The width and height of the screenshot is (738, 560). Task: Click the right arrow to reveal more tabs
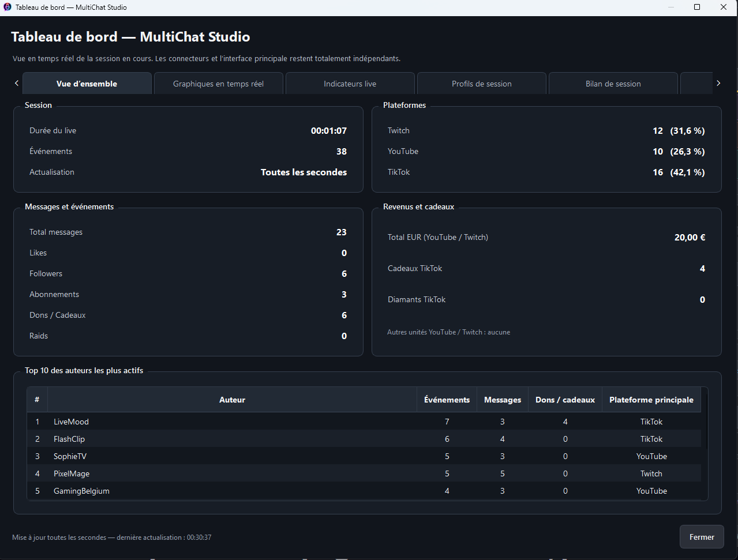(x=718, y=83)
